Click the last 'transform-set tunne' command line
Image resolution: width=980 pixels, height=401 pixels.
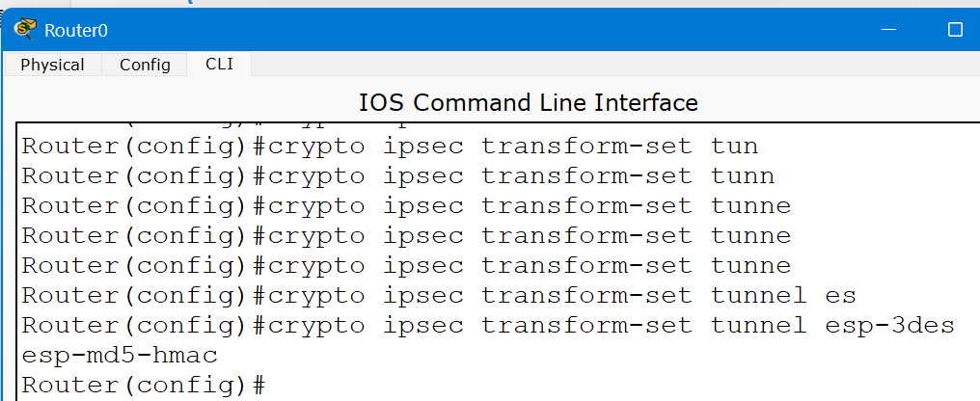[x=406, y=266]
